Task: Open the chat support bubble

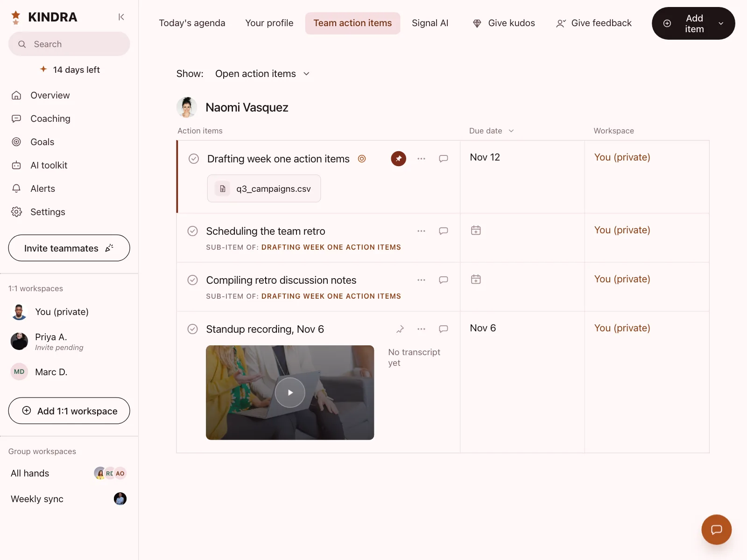Action: [x=716, y=529]
